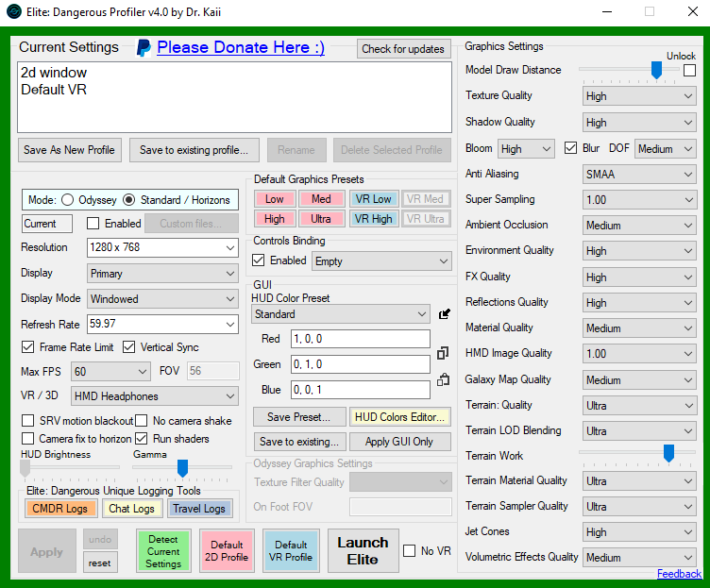Open Galaxy Map Quality dropdown

639,380
